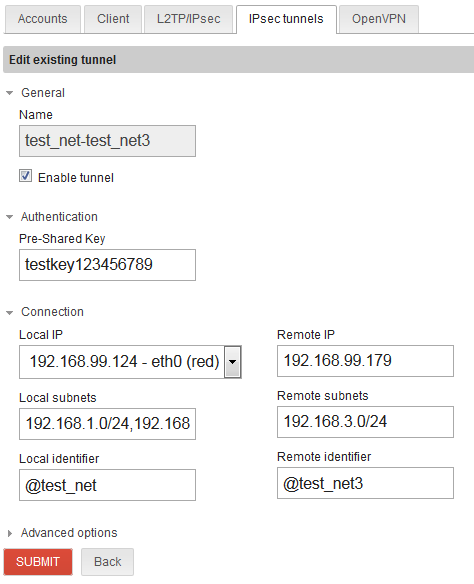474x584 pixels.
Task: Click the IPsec tunnels tab
Action: tap(286, 19)
